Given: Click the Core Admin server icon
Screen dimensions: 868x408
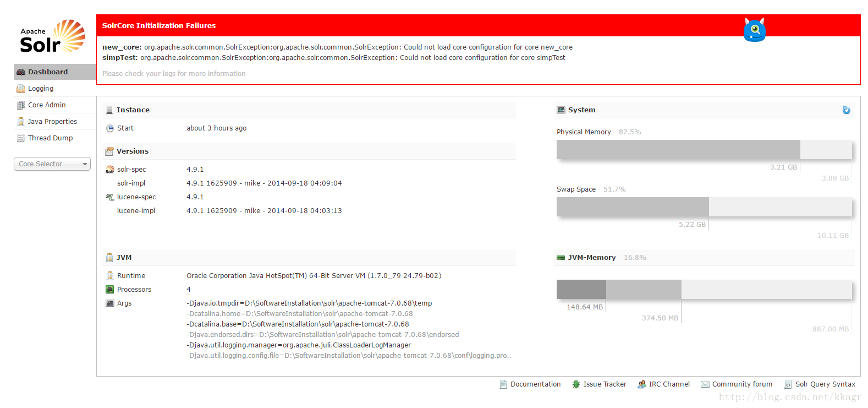Looking at the screenshot, I should pyautogui.click(x=21, y=105).
